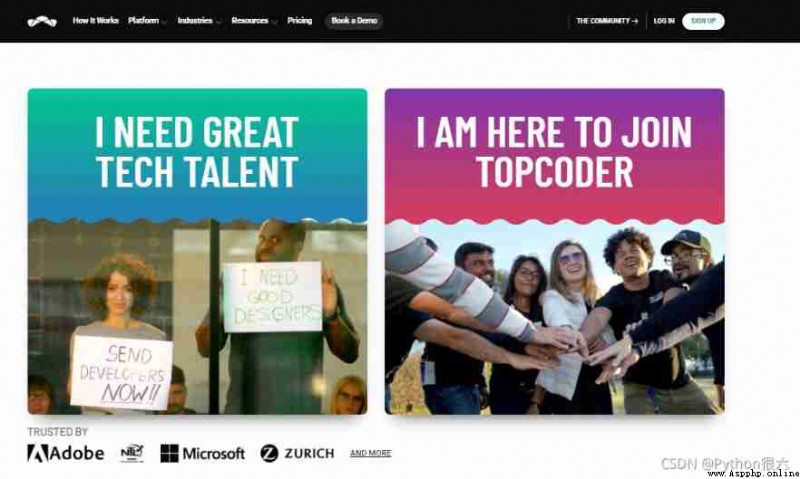Open the Log In link
Viewport: 800px width, 479px height.
(x=664, y=21)
